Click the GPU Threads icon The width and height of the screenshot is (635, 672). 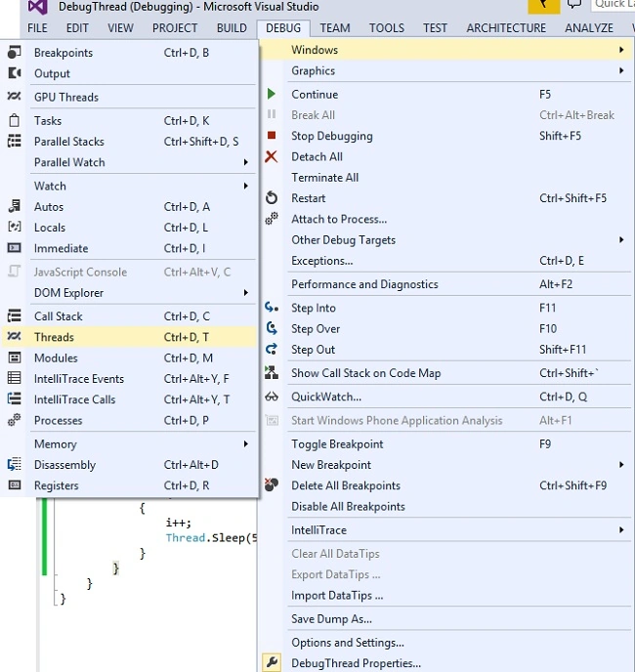coord(14,97)
